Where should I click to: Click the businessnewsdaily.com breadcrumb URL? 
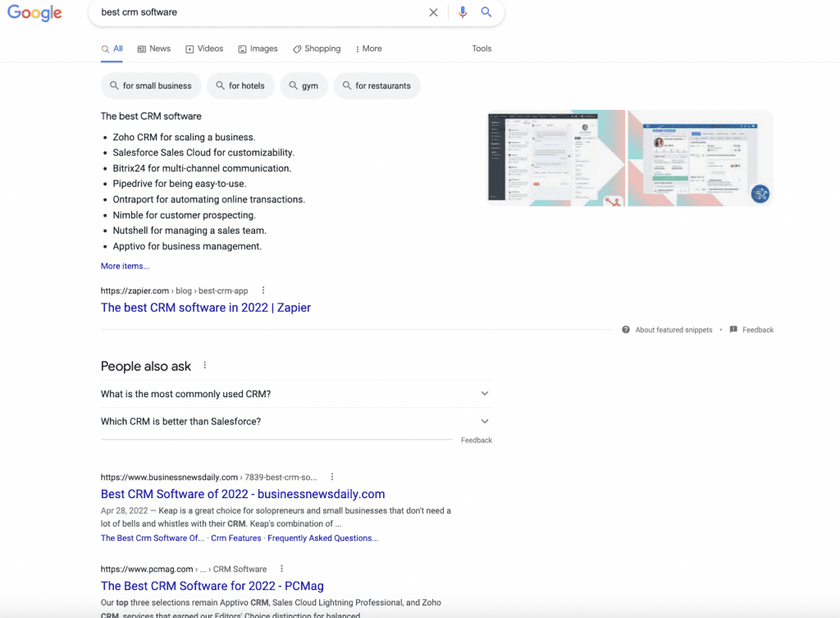coord(209,477)
